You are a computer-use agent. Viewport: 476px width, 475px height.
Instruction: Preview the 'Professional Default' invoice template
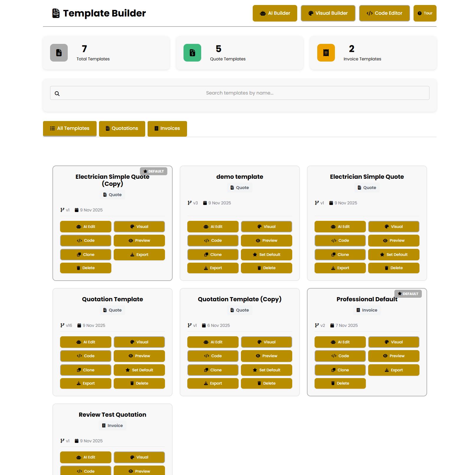point(394,356)
